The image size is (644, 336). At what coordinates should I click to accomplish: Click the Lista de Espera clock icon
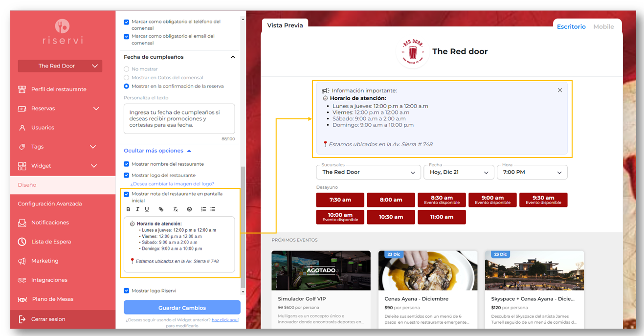pyautogui.click(x=22, y=242)
